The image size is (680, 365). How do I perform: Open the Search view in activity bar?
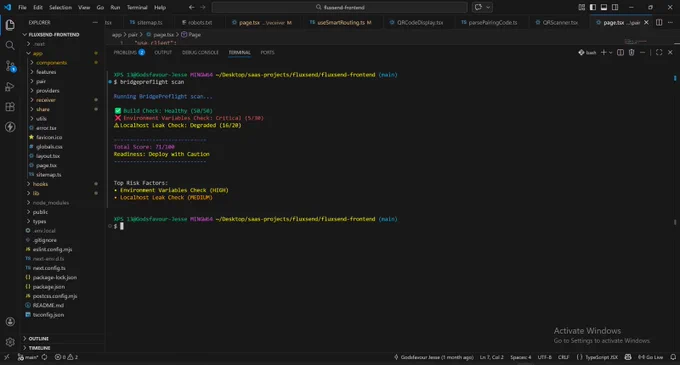pos(10,46)
